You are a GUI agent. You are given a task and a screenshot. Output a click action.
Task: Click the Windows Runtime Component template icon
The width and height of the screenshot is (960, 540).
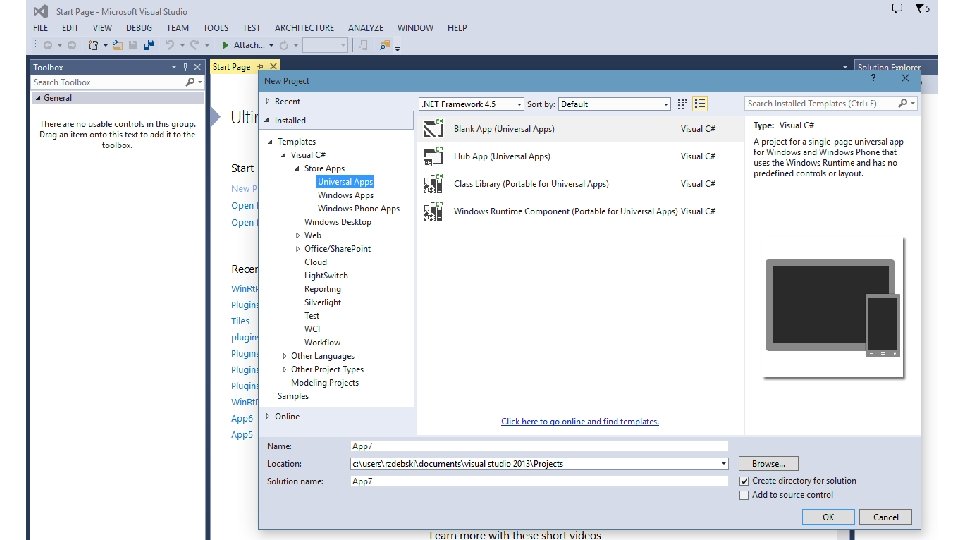click(433, 211)
